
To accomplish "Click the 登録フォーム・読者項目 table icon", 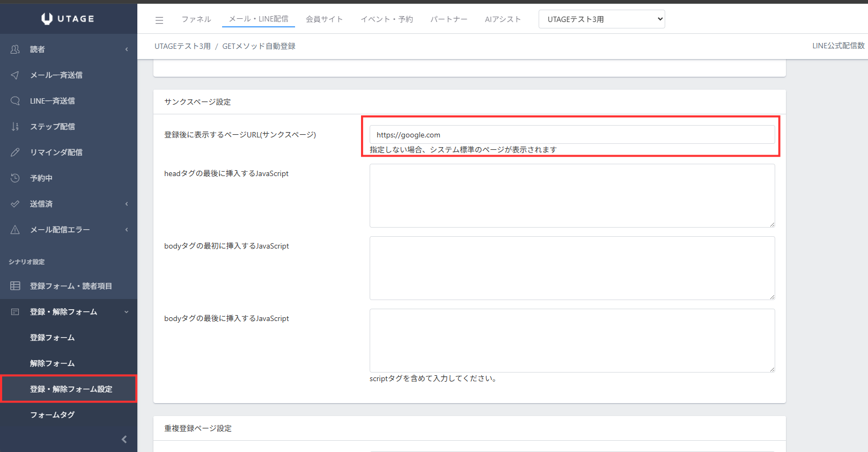I will (15, 286).
